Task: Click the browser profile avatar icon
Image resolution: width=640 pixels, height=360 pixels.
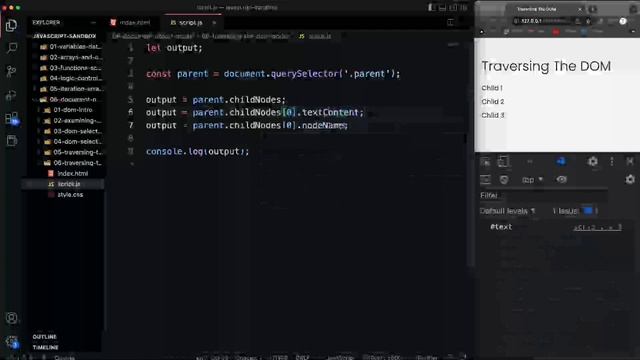Action: click(622, 21)
